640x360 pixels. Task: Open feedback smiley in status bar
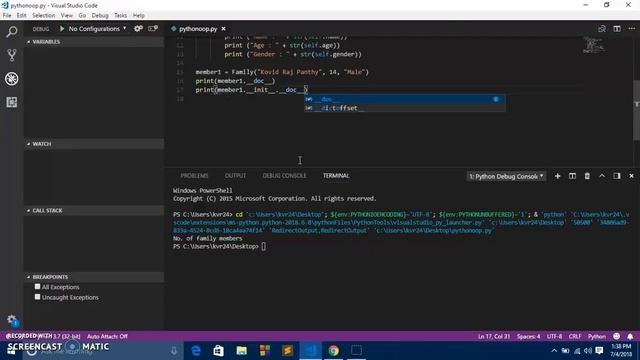coord(616,336)
